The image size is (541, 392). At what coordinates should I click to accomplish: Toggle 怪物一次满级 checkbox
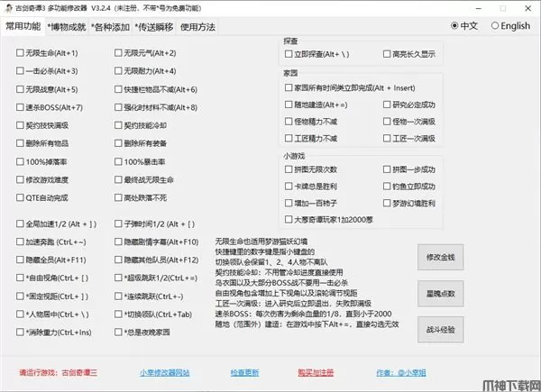click(387, 122)
